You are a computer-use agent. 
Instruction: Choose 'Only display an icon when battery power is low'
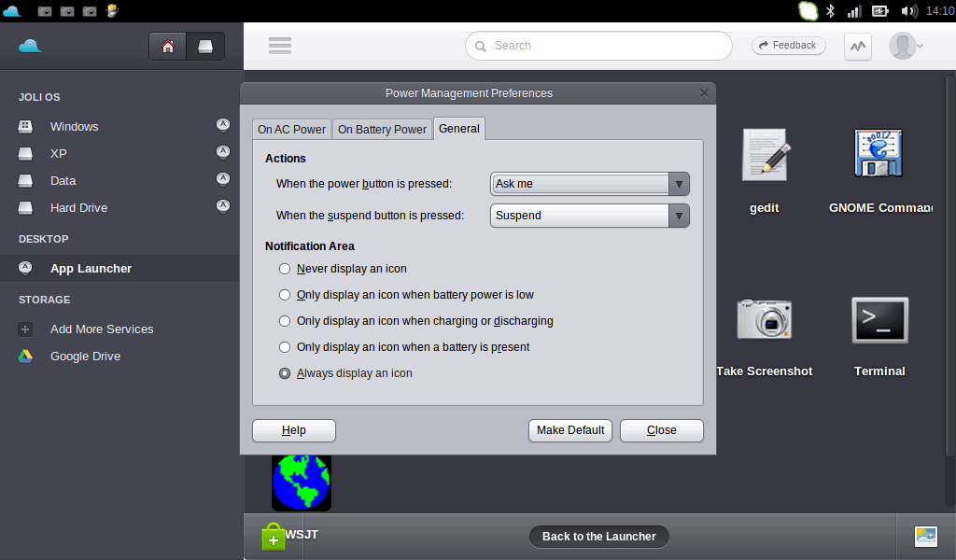coord(285,295)
